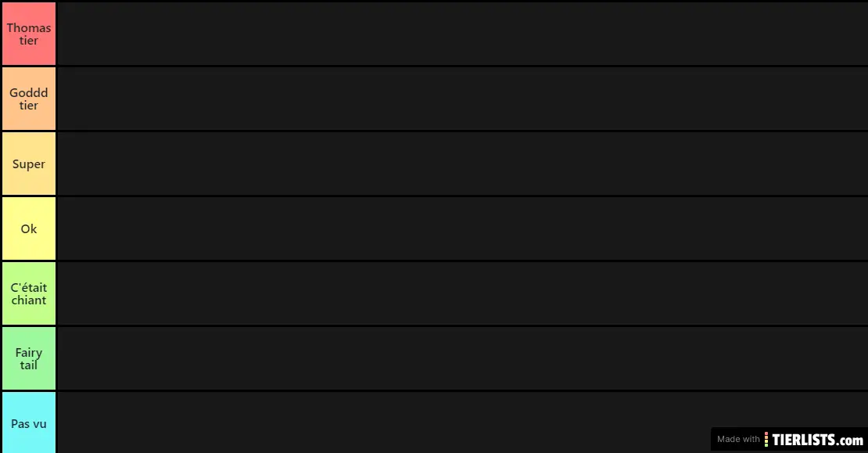Select the empty Super tier row area
This screenshot has height=453, width=868.
point(462,164)
